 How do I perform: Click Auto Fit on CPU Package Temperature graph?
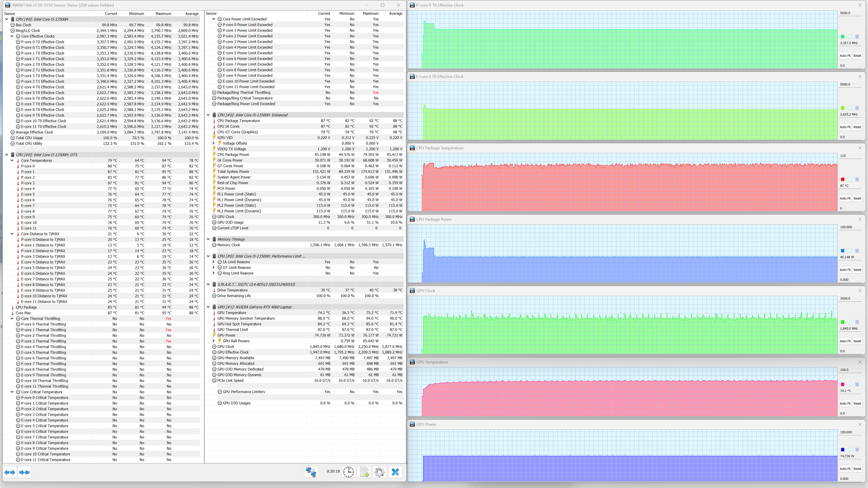click(845, 198)
